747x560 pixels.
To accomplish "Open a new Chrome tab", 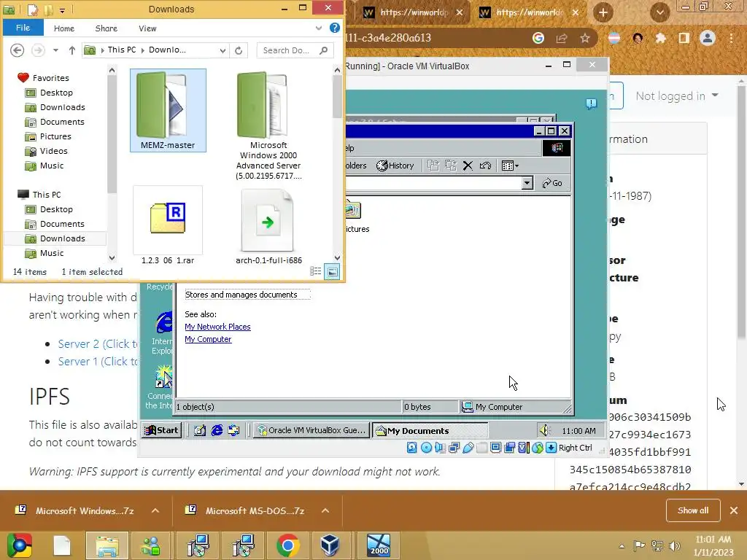I will coord(603,12).
